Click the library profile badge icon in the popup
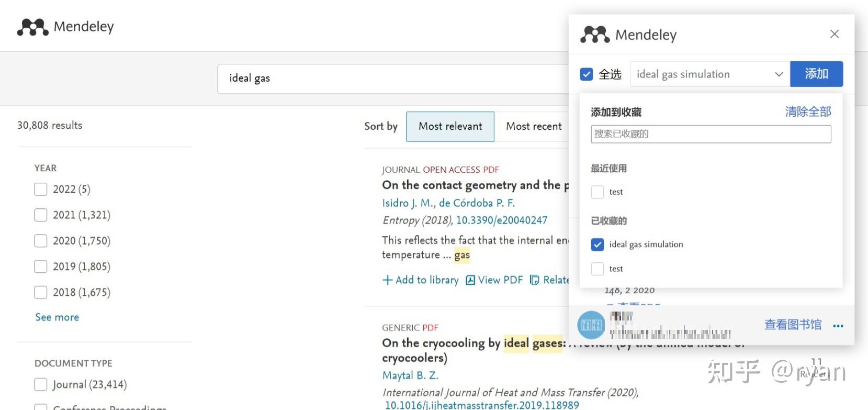 coord(591,324)
